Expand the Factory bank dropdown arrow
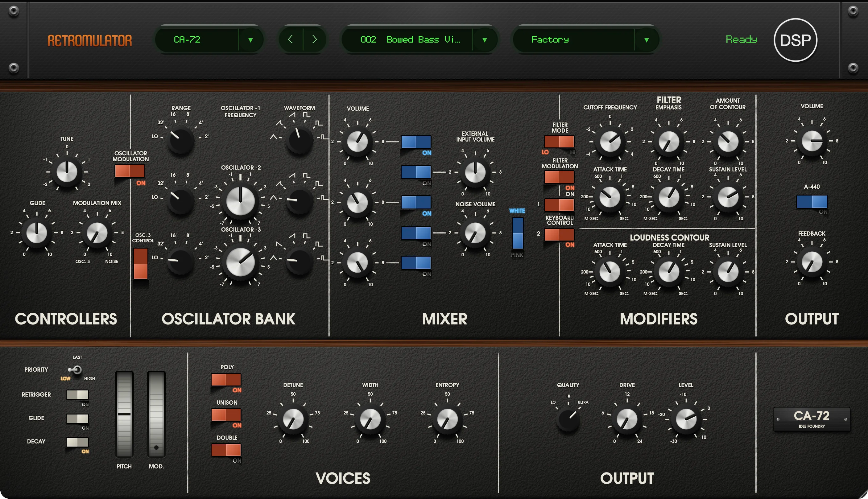This screenshot has width=868, height=499. pos(646,40)
